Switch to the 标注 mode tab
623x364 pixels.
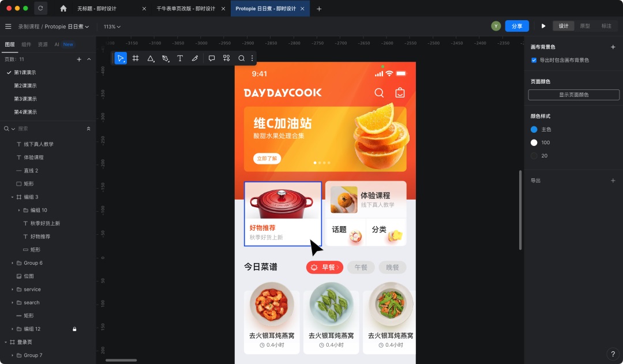pos(607,26)
